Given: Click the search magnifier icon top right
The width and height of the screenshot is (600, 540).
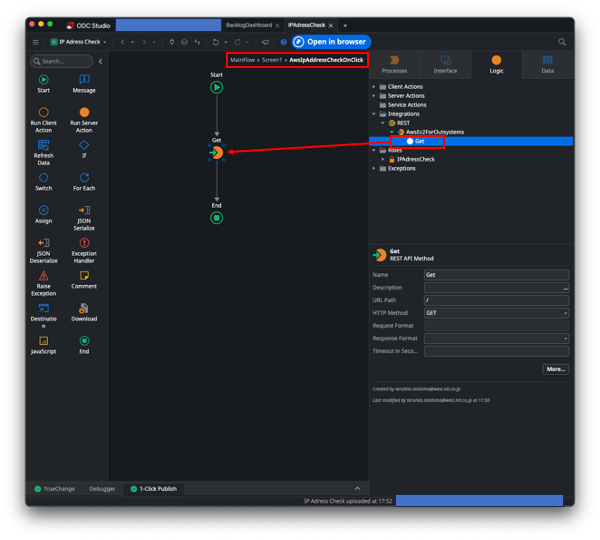Looking at the screenshot, I should (x=562, y=42).
